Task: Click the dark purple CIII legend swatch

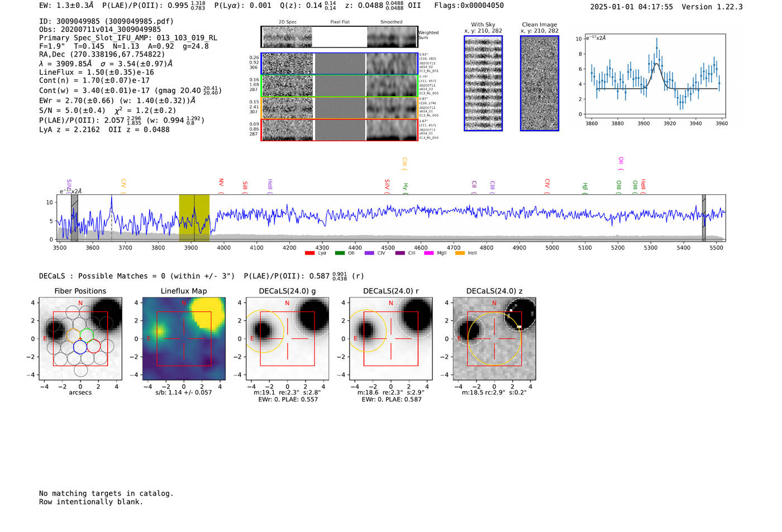Action: point(399,253)
